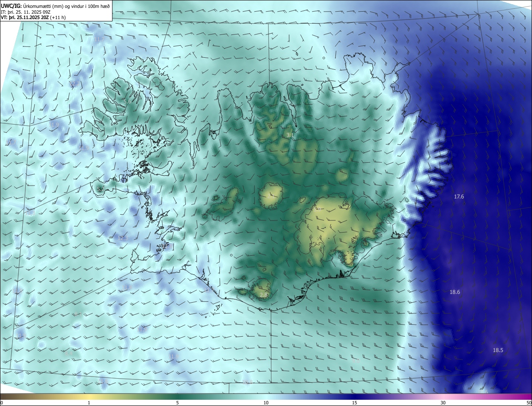Click the 0 tick on the color scale
Screen dimensions: 532x406
2,403
